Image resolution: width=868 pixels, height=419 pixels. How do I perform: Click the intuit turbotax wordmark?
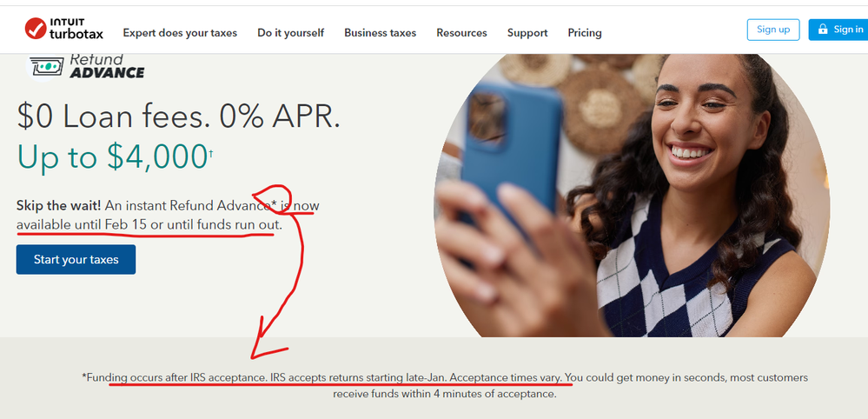click(x=76, y=29)
